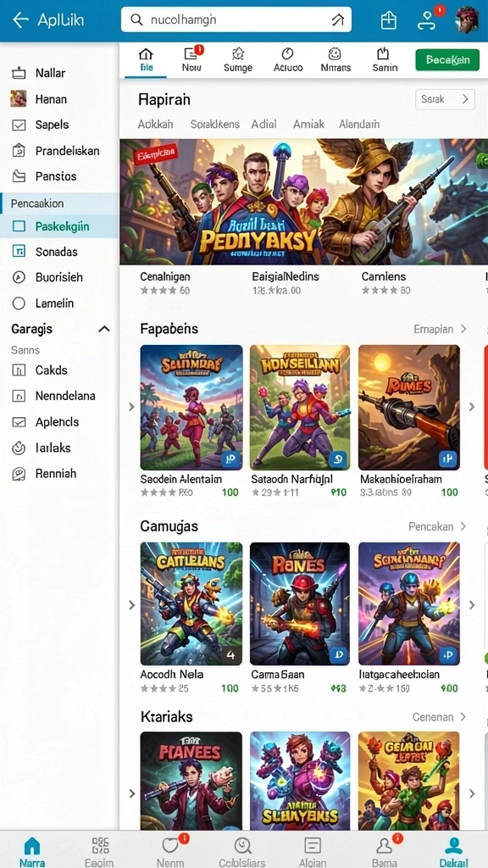Select the Adial filter
The height and width of the screenshot is (868, 488).
click(263, 124)
